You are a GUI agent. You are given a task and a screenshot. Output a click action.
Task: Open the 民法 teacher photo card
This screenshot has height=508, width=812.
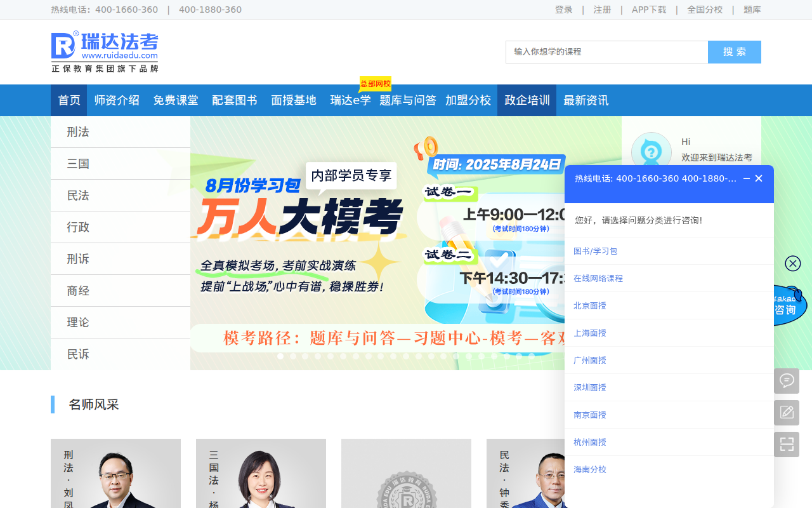pyautogui.click(x=525, y=473)
